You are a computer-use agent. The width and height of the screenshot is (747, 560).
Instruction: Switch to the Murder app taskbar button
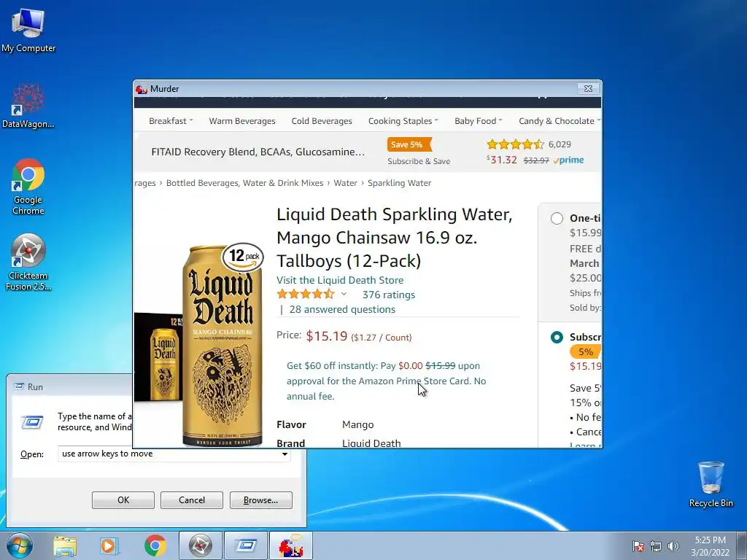coord(291,546)
